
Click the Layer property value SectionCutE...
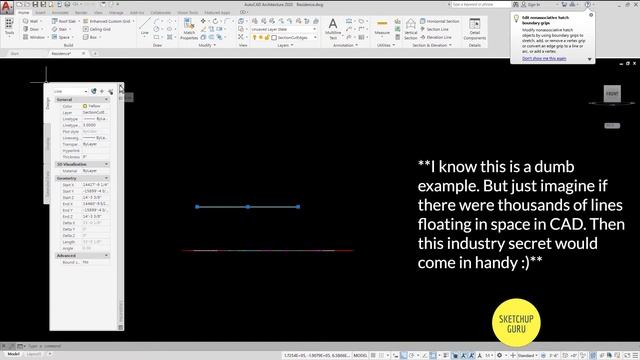pos(94,112)
